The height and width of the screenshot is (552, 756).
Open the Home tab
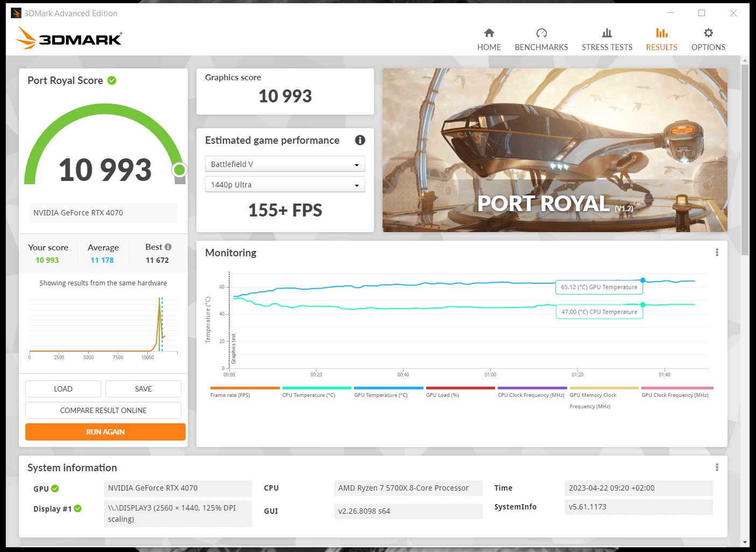(489, 40)
